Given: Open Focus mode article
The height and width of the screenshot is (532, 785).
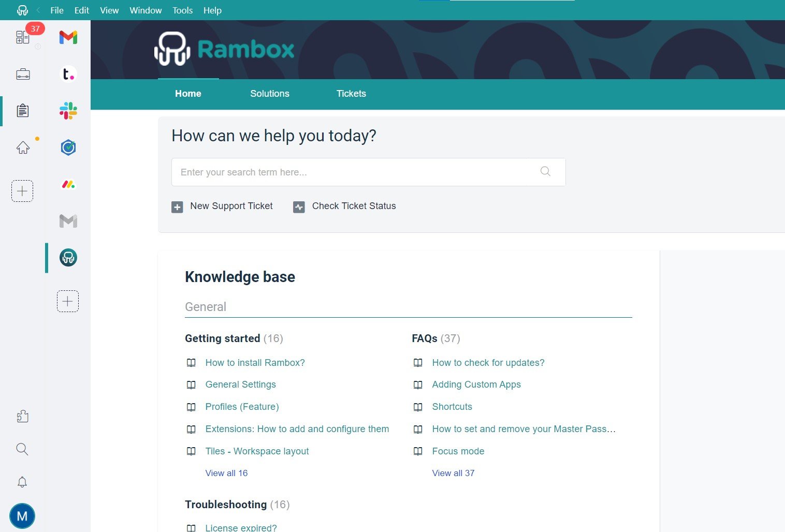Looking at the screenshot, I should coord(458,451).
